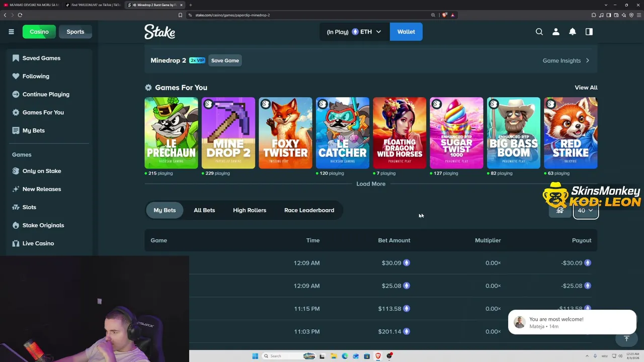This screenshot has width=644, height=362.
Task: Open the user profile icon
Action: (x=556, y=32)
